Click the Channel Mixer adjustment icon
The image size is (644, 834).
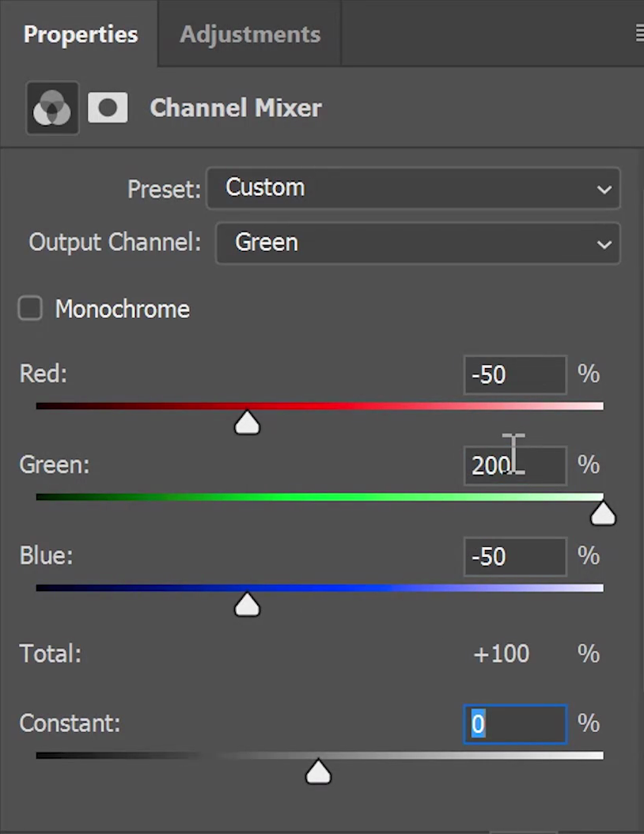(52, 108)
